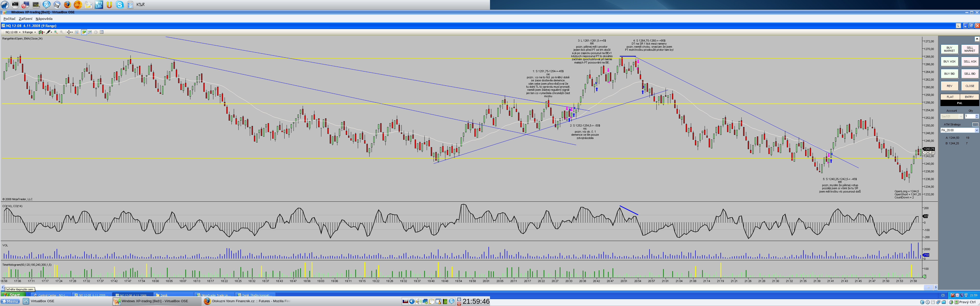Open the candlestick chart style selector
The height and width of the screenshot is (306, 980).
tap(41, 32)
